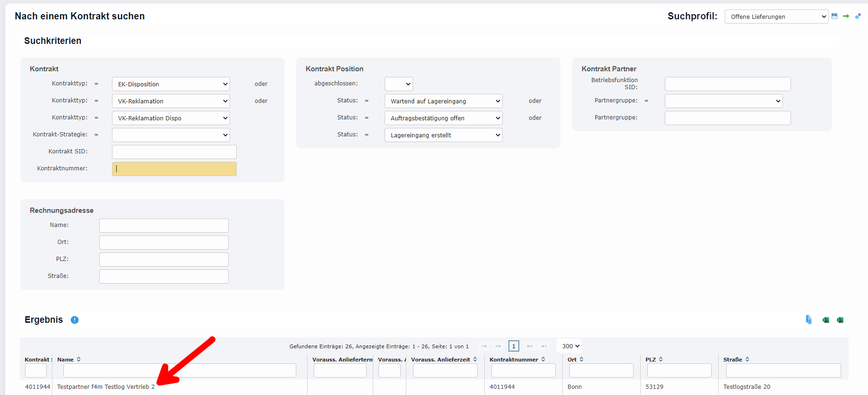Screen dimensions: 868x395
Task: Open the blue gears settings icon
Action: (x=858, y=16)
